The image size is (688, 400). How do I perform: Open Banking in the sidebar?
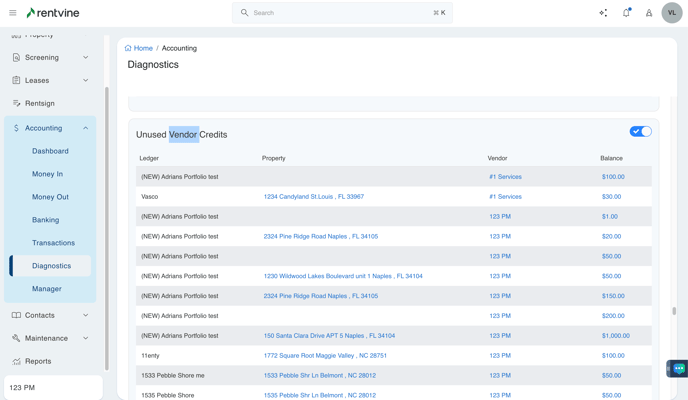click(x=45, y=220)
